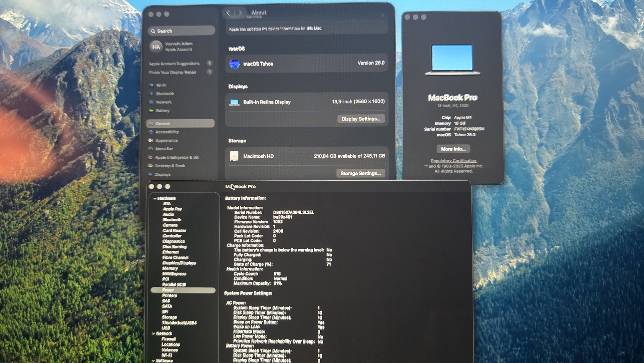Open Apple Intelligence & Siri icon
Image resolution: width=644 pixels, height=363 pixels.
pos(150,157)
